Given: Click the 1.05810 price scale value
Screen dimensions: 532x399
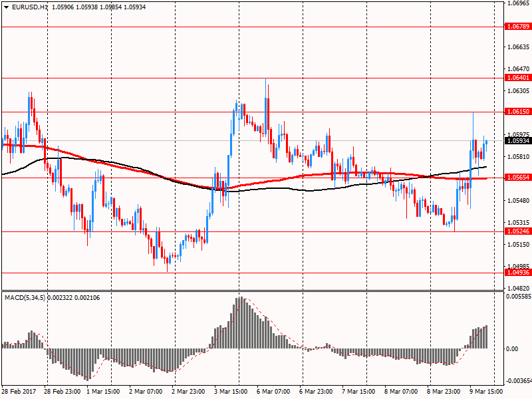Looking at the screenshot, I should tap(518, 156).
